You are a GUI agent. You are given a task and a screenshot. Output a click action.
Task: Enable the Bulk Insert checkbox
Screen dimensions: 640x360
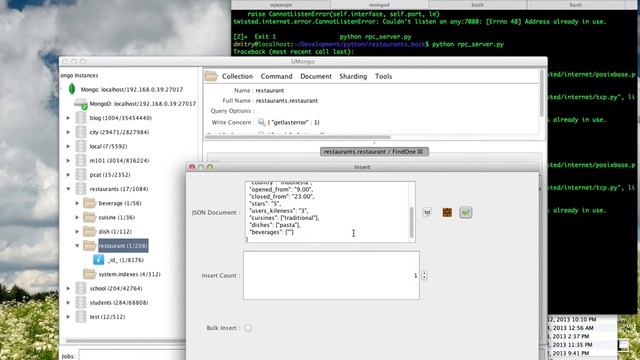tap(248, 328)
